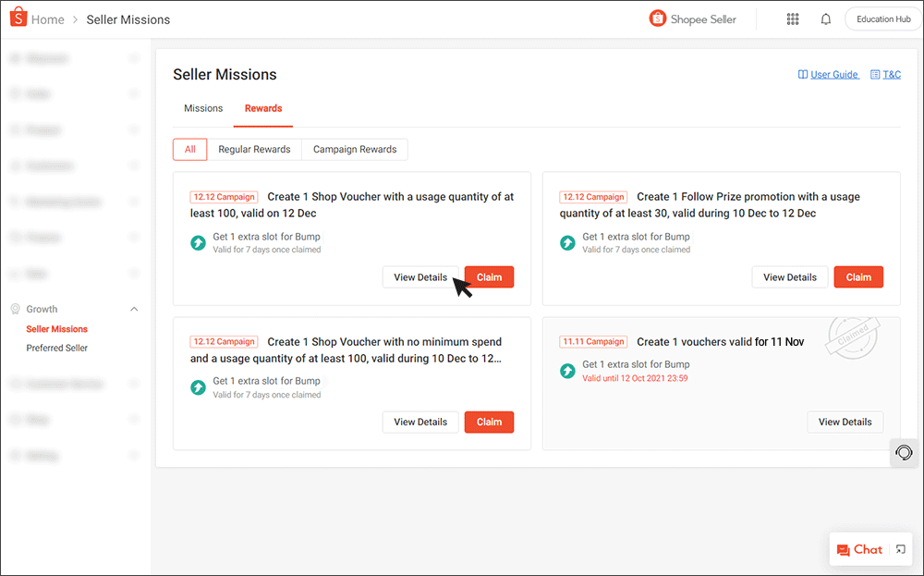Image resolution: width=924 pixels, height=576 pixels.
Task: Click Bump icon in 11 Nov vouchers card
Action: coord(567,371)
